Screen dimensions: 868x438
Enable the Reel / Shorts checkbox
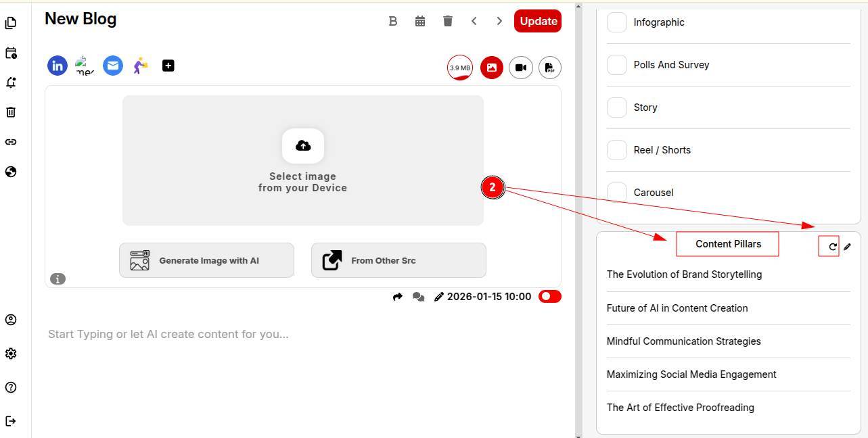pos(616,150)
